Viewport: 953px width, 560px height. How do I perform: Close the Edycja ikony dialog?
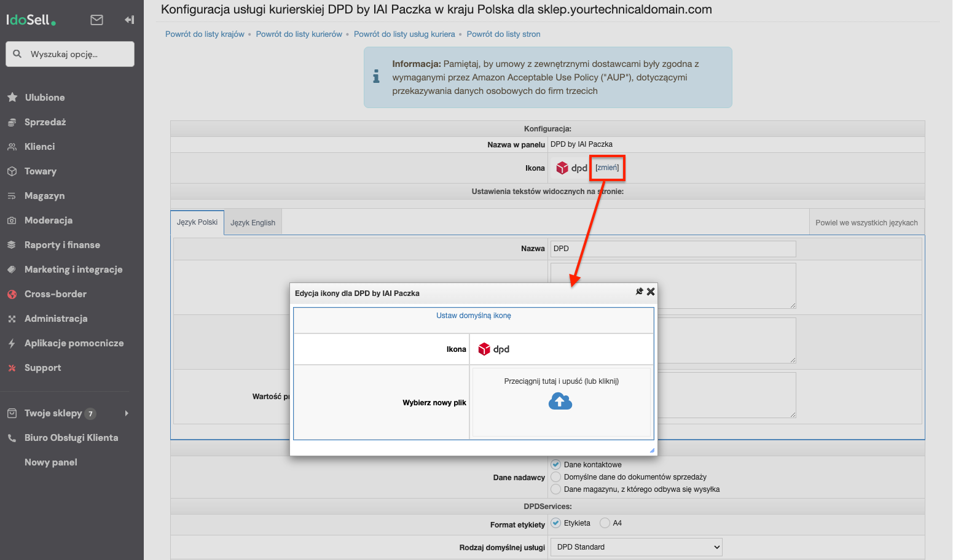(651, 292)
